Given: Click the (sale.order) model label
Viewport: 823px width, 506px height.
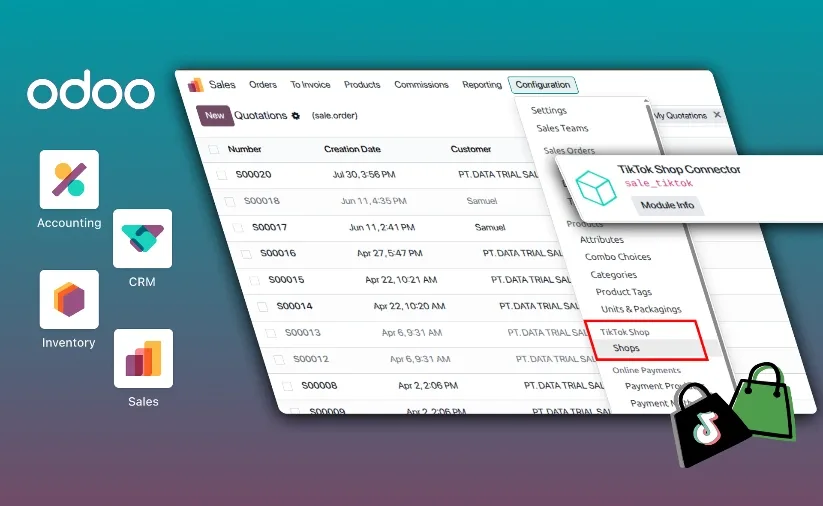Looking at the screenshot, I should point(334,115).
